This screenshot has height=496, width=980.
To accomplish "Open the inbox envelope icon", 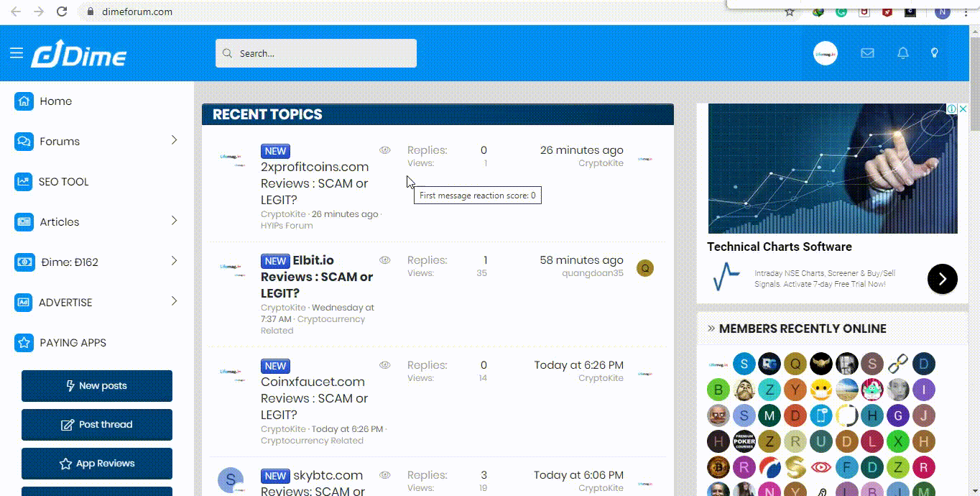I will click(867, 53).
